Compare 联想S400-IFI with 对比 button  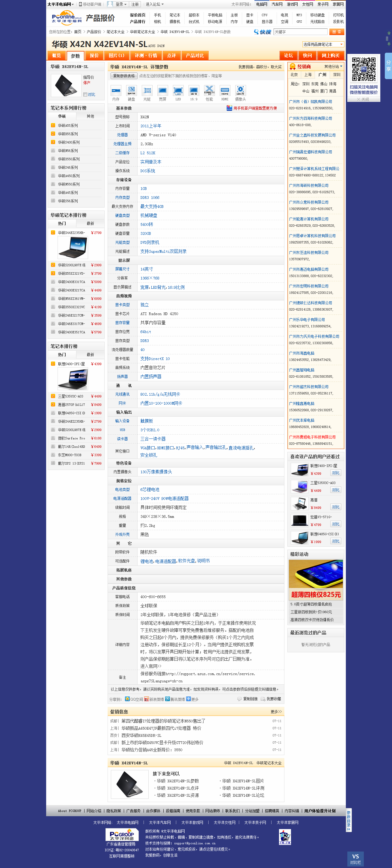335,473
